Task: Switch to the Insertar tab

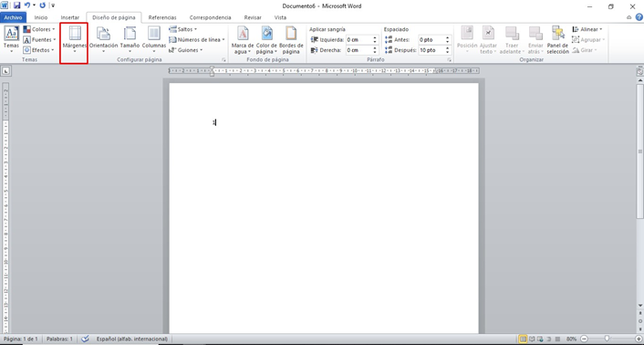Action: 70,17
